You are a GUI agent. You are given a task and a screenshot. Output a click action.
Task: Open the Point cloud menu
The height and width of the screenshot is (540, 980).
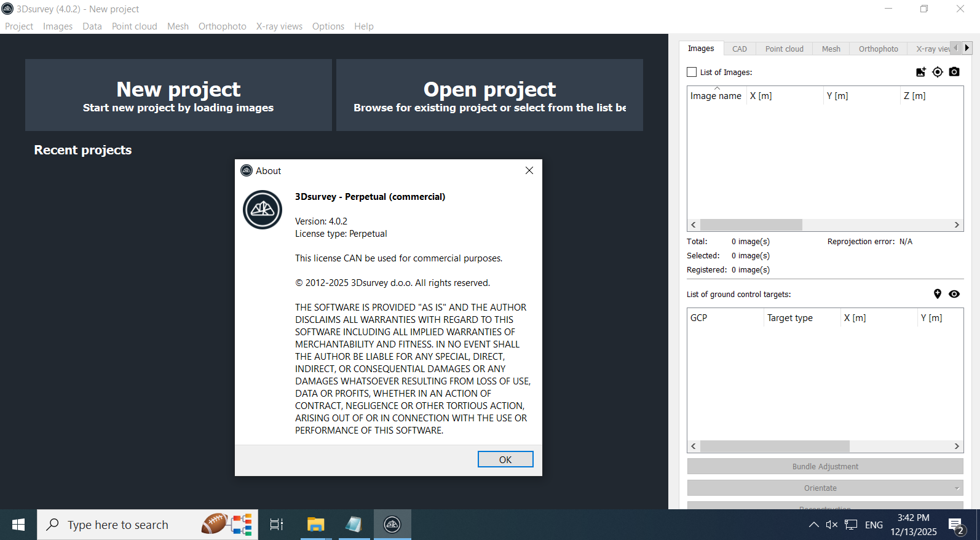[135, 26]
